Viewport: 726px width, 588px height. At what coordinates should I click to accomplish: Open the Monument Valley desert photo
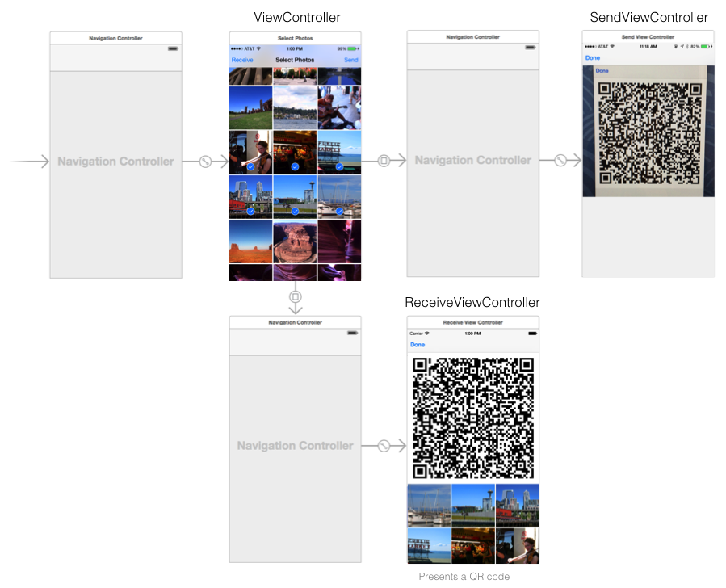pos(250,241)
